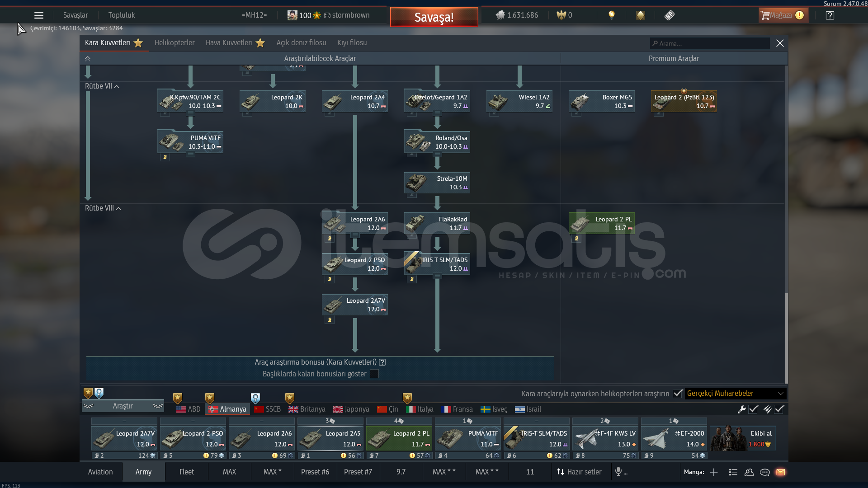The width and height of the screenshot is (868, 488).
Task: Toggle research helicopters with ground vehicles checkbox
Action: (677, 394)
